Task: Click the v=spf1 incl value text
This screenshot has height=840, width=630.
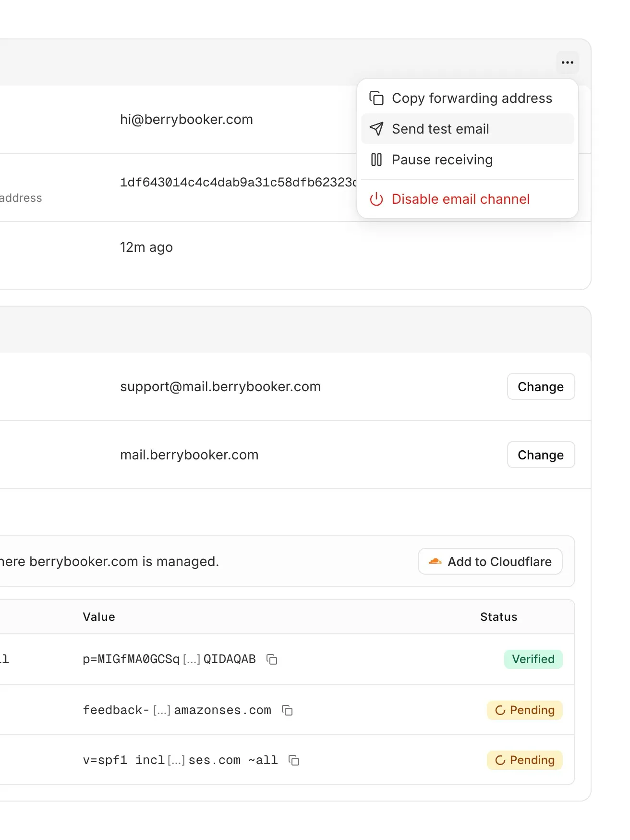Action: tap(180, 760)
